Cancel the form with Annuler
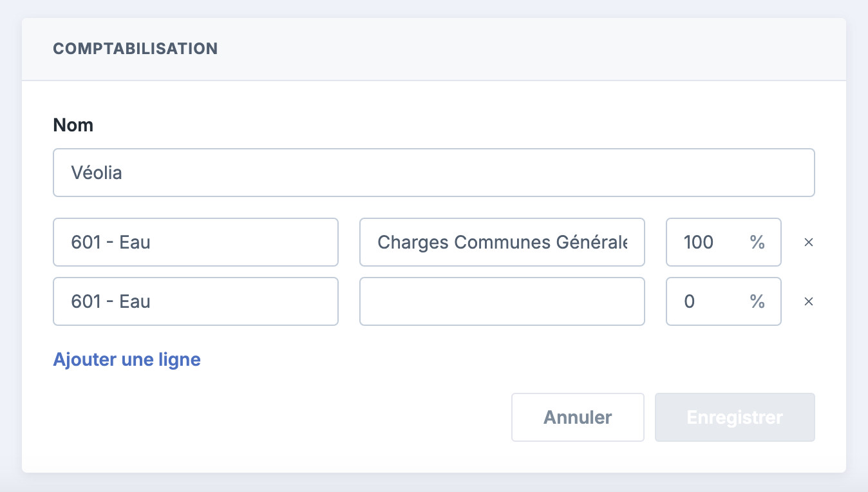This screenshot has width=868, height=492. 578,417
